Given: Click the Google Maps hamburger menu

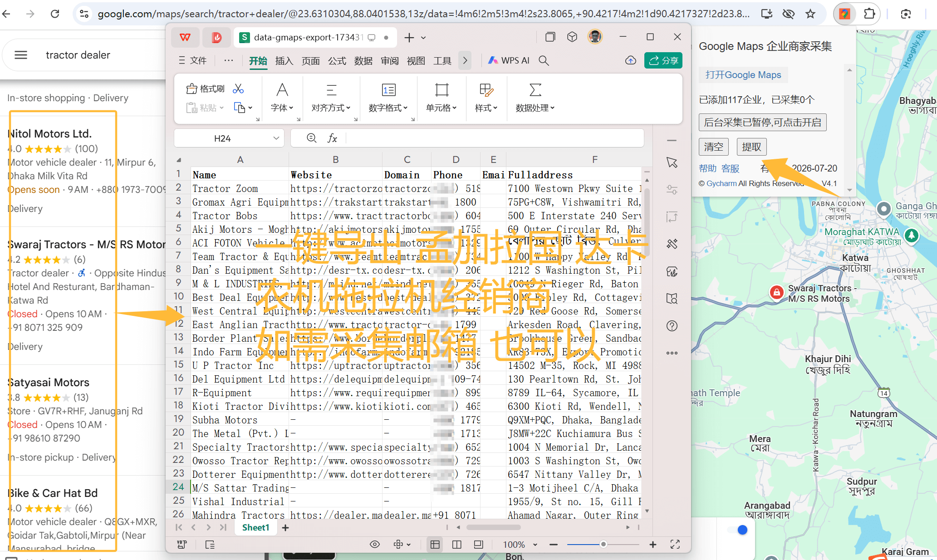Looking at the screenshot, I should tap(21, 55).
